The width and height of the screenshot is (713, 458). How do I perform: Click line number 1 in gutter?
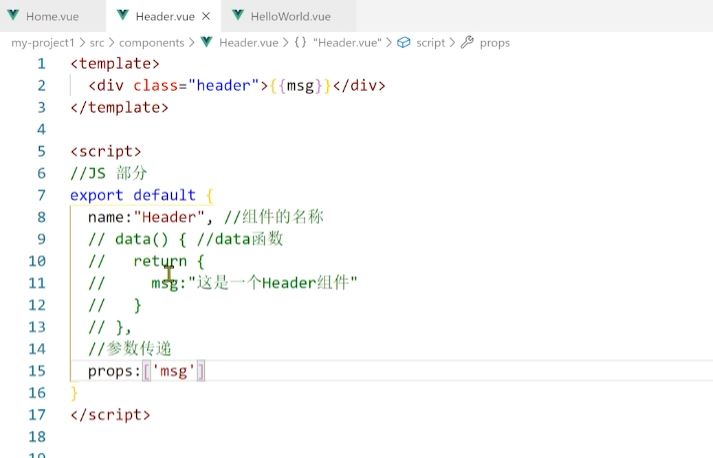pos(41,64)
